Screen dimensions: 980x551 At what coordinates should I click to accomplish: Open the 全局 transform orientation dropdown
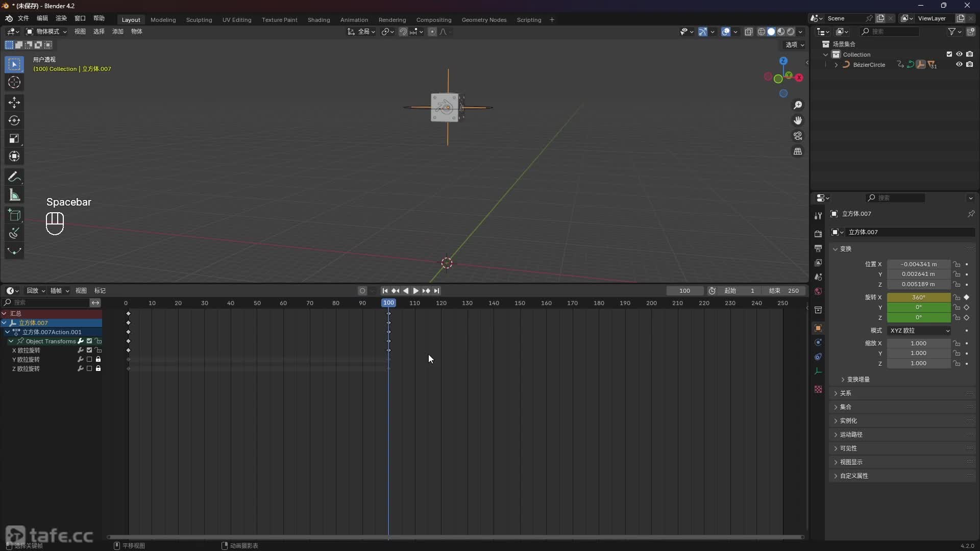(x=361, y=32)
